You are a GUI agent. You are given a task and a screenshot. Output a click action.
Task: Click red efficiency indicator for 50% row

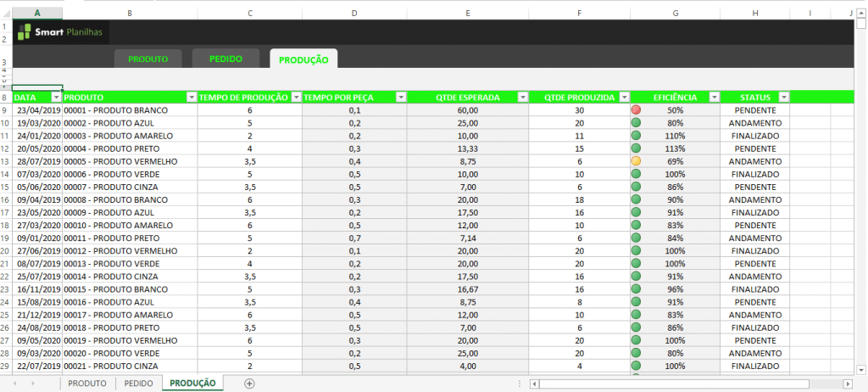click(x=636, y=110)
